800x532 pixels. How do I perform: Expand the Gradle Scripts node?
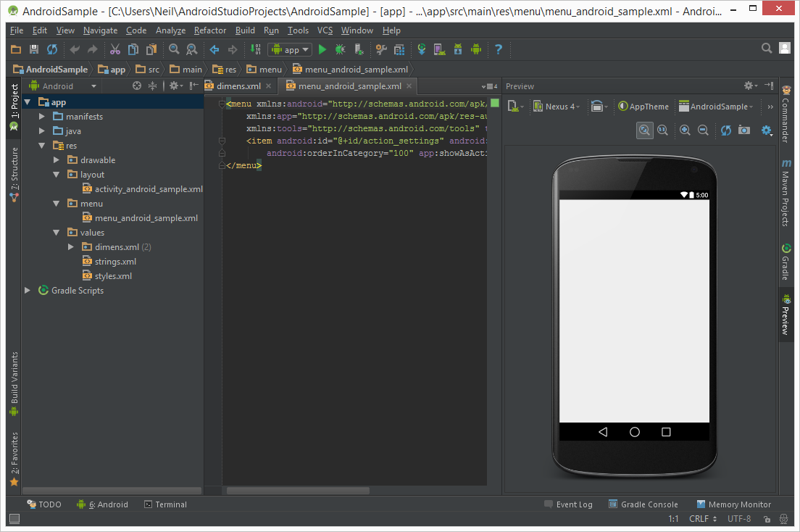[28, 290]
